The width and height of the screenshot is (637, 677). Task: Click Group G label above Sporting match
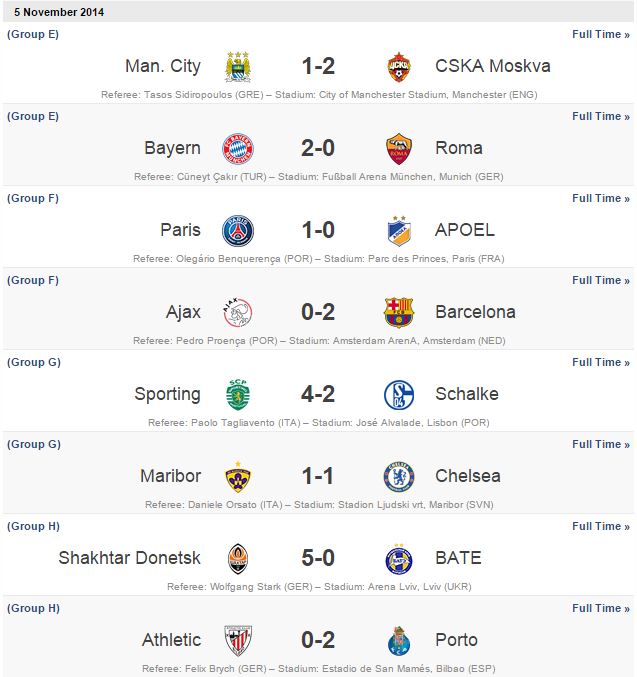pos(33,362)
